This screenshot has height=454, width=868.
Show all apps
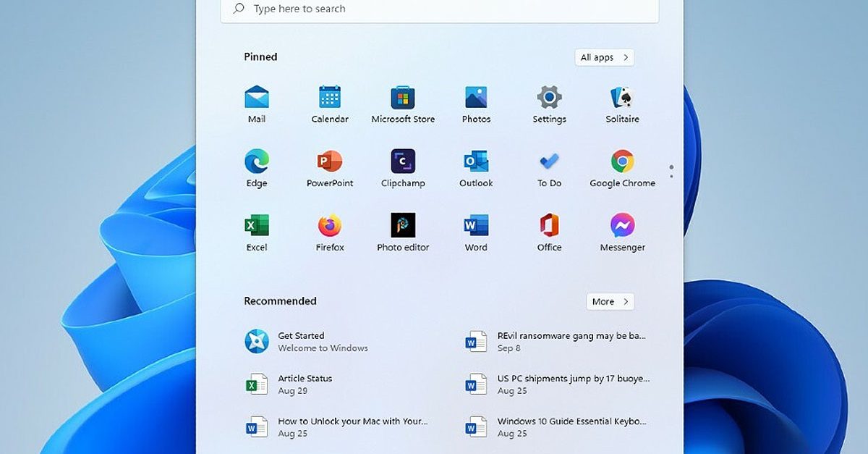(604, 57)
